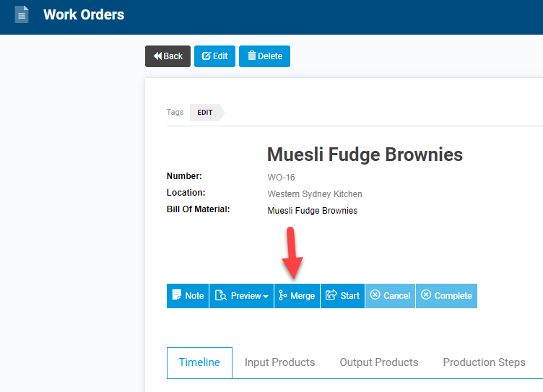543x392 pixels.
Task: Open the Timeline tab
Action: 199,362
